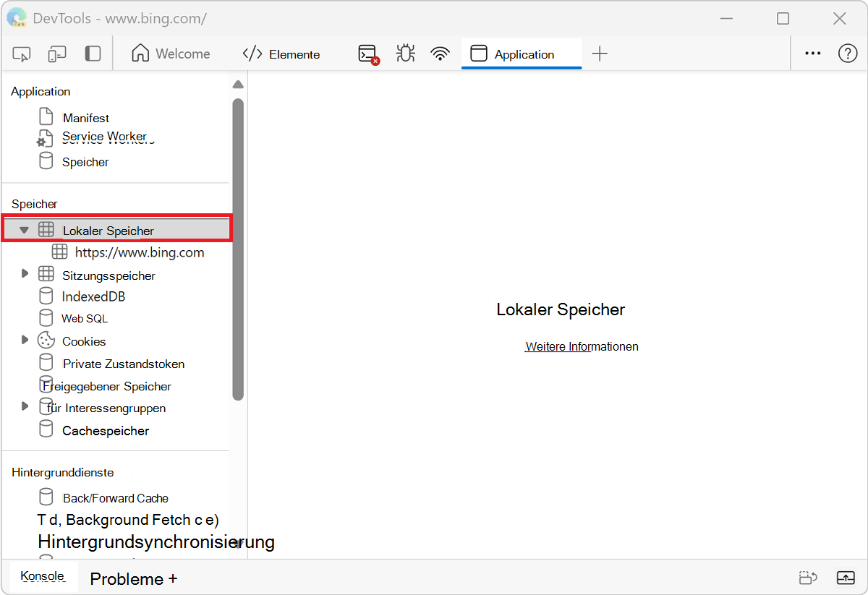Select IndexedDB storage entry
Screen dimensions: 868x595
pos(94,296)
